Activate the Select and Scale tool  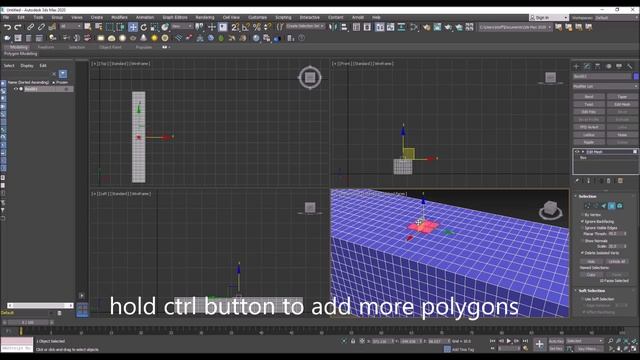pyautogui.click(x=154, y=27)
